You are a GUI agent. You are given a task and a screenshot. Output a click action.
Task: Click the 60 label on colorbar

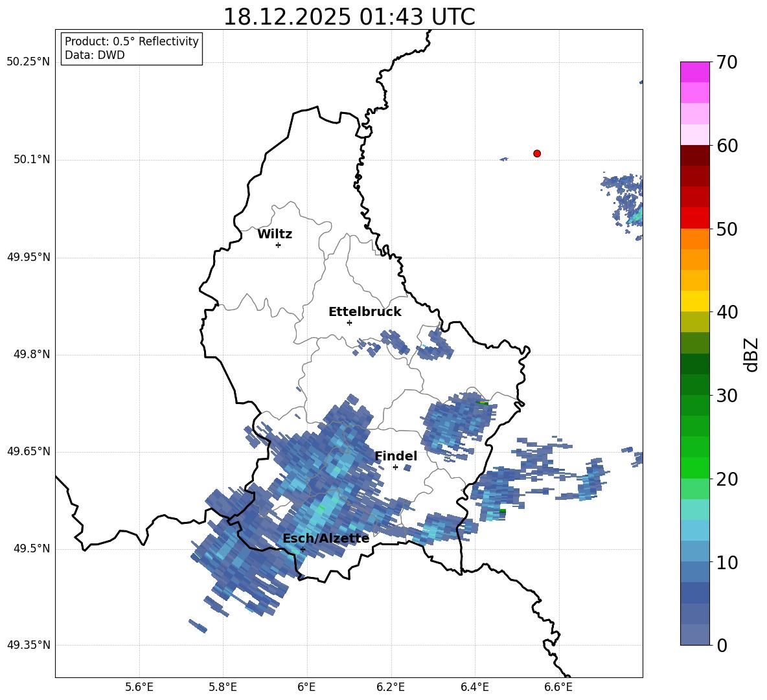pyautogui.click(x=727, y=146)
